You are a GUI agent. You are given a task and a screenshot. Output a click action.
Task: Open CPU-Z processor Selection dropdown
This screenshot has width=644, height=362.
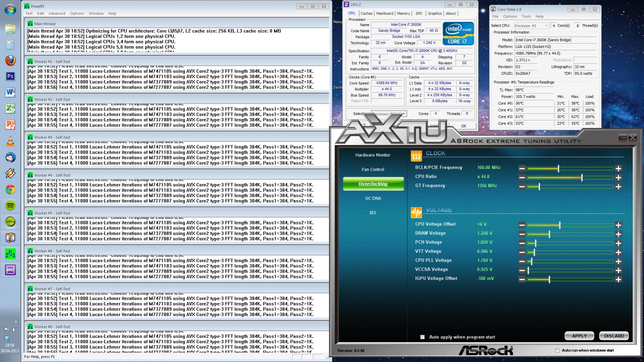click(x=389, y=114)
